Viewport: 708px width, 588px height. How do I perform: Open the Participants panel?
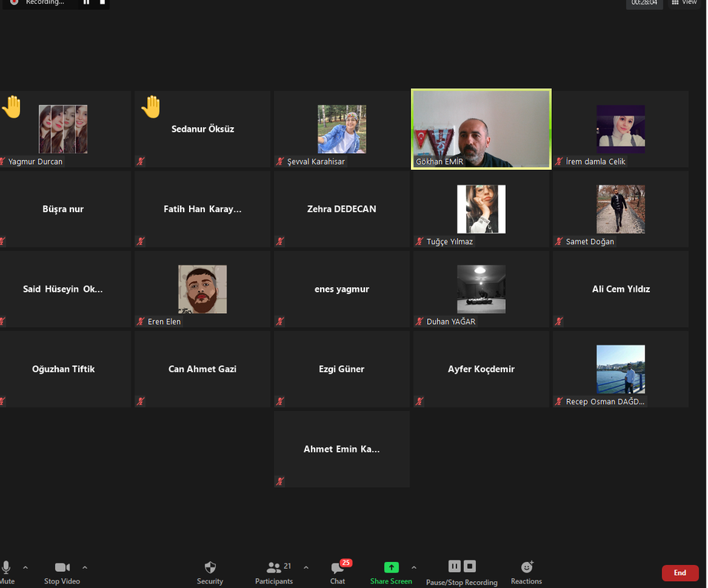(x=273, y=567)
